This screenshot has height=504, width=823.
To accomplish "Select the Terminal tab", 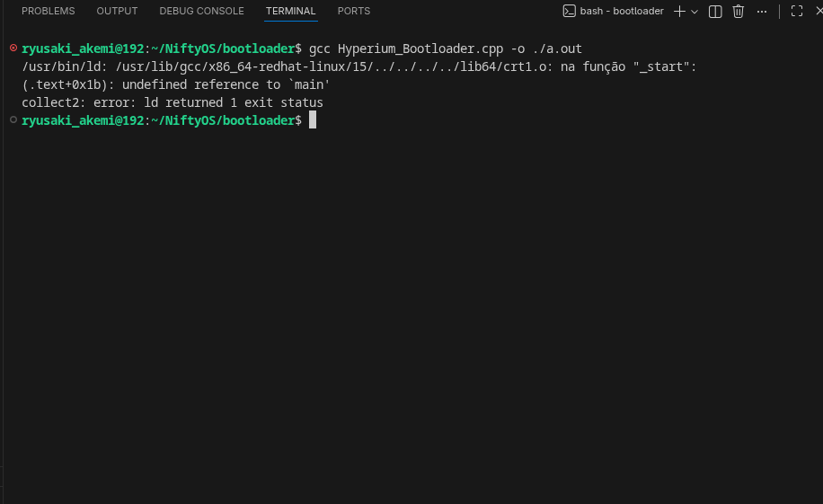I will [x=290, y=11].
